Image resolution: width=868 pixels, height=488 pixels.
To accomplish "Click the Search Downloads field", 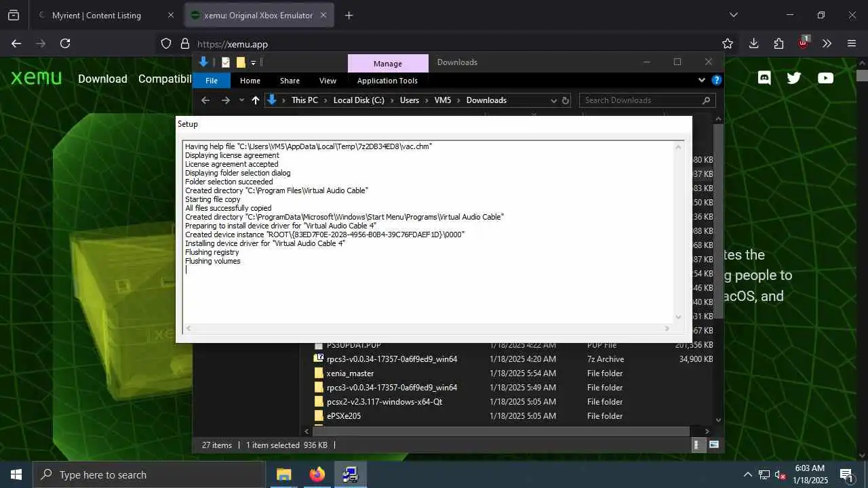I will (x=647, y=100).
